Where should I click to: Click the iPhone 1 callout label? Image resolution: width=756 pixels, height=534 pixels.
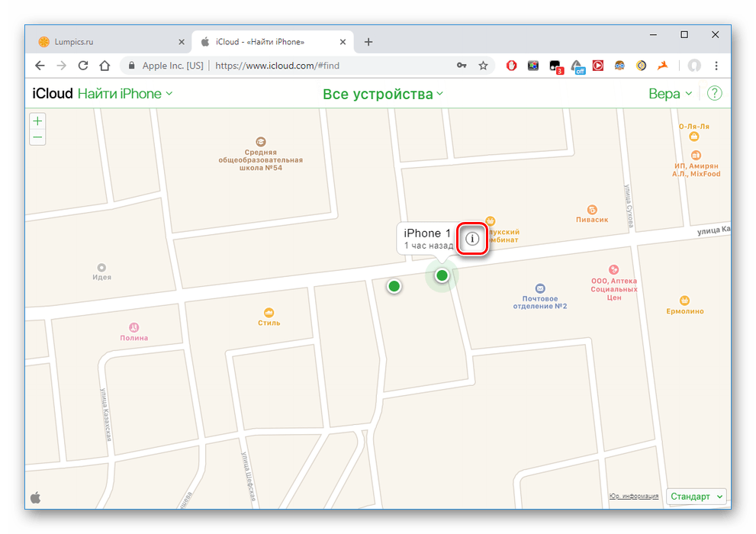click(427, 233)
